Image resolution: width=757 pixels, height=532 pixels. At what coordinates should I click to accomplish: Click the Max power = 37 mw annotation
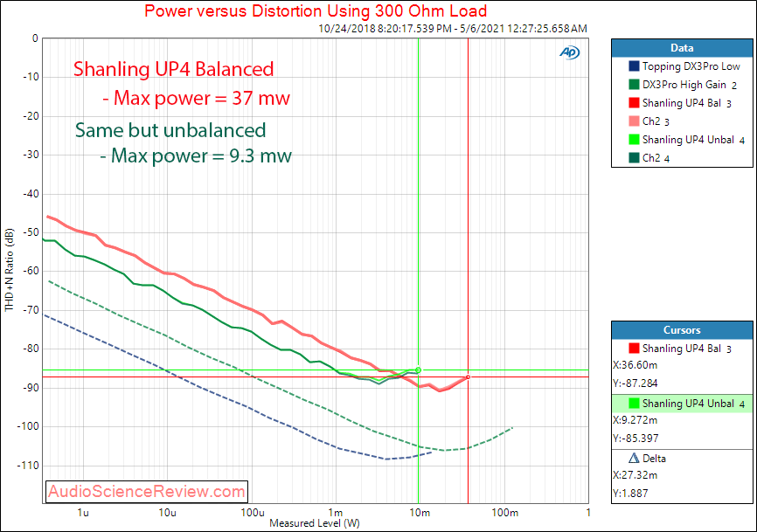(196, 99)
